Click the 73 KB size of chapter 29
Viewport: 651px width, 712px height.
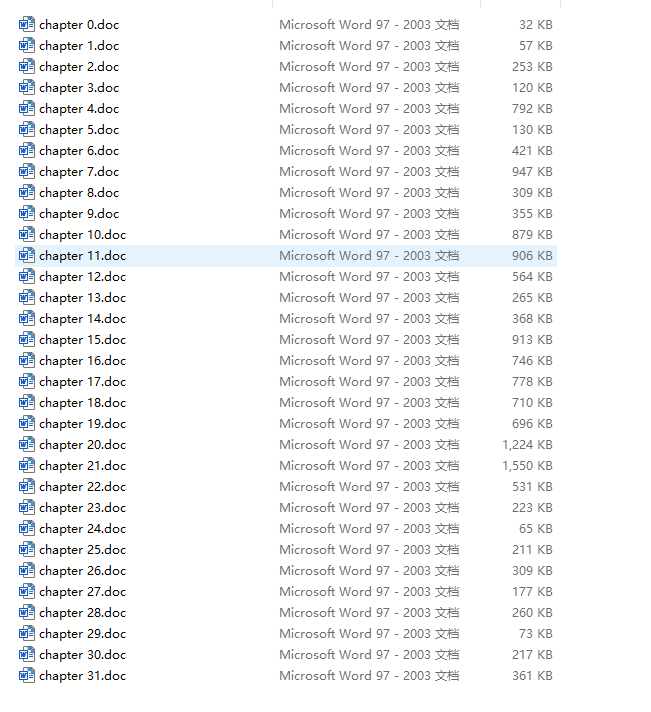(536, 633)
